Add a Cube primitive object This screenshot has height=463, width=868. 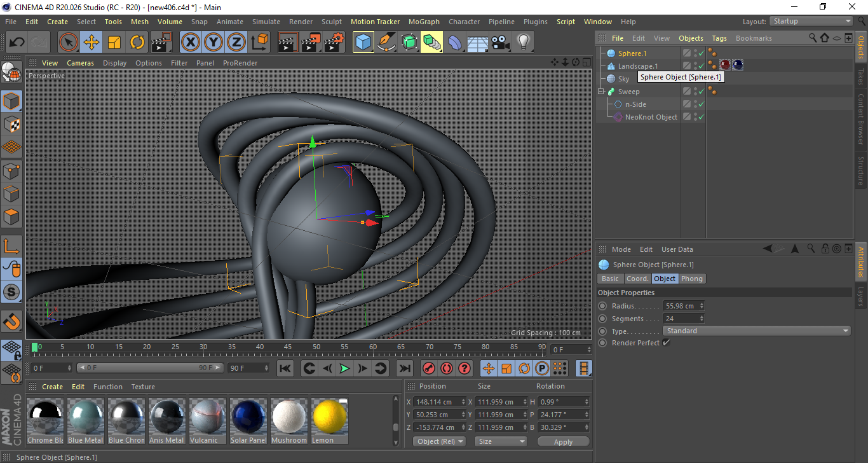click(x=363, y=43)
